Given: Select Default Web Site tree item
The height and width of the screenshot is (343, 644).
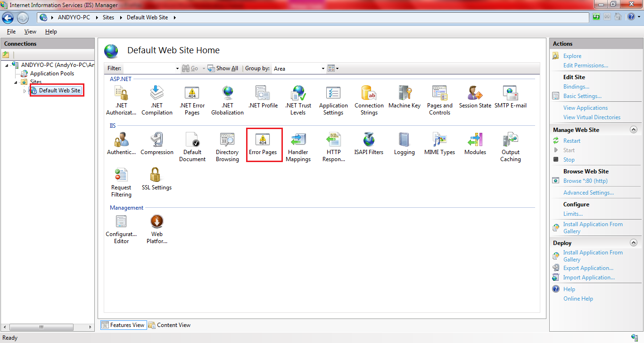Looking at the screenshot, I should 59,90.
